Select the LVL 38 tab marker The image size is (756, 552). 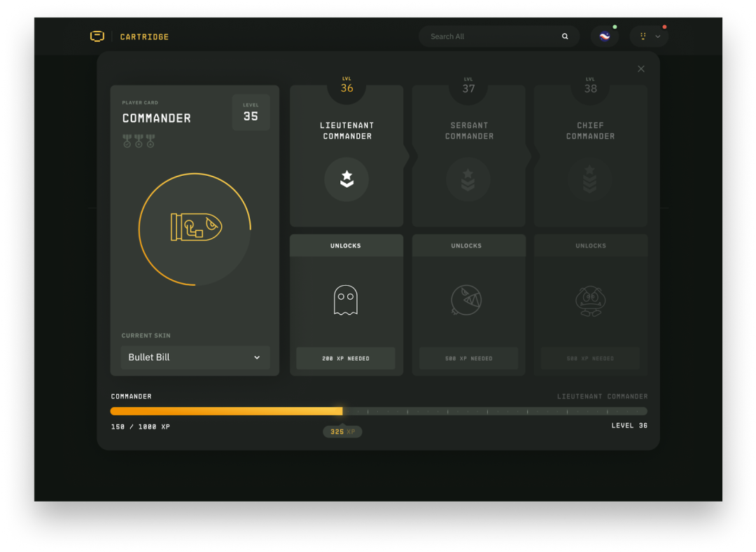tap(590, 86)
